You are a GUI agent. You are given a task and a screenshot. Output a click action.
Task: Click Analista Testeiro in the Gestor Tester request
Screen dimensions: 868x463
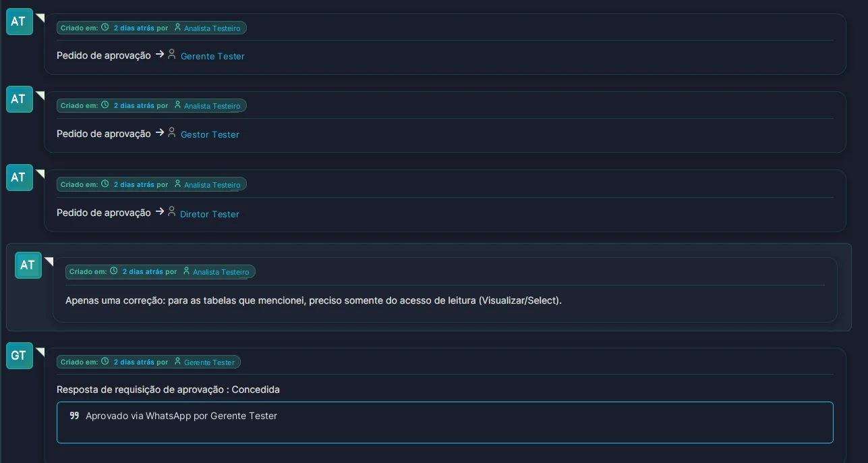(212, 106)
